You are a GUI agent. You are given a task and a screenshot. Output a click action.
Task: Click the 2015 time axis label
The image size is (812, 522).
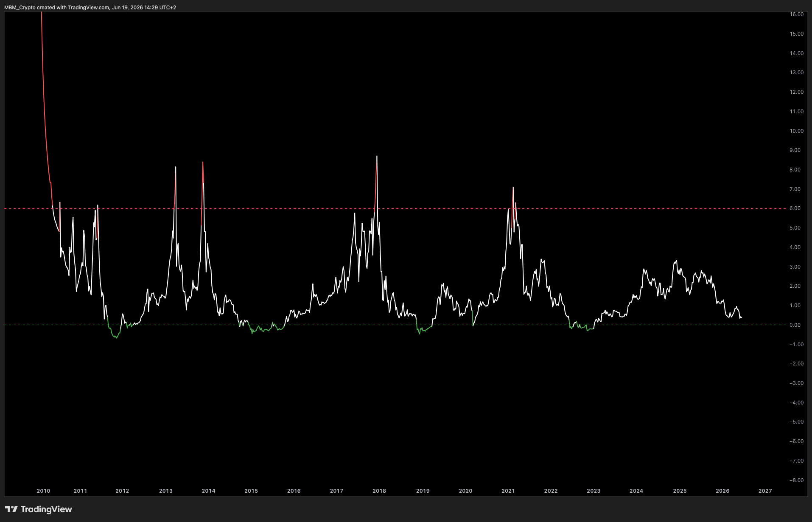pos(251,491)
